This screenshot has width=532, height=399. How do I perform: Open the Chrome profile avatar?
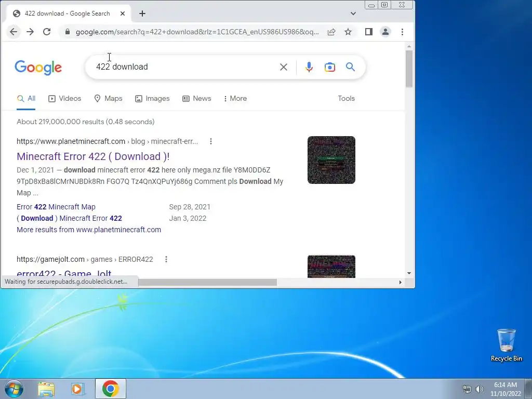[385, 32]
